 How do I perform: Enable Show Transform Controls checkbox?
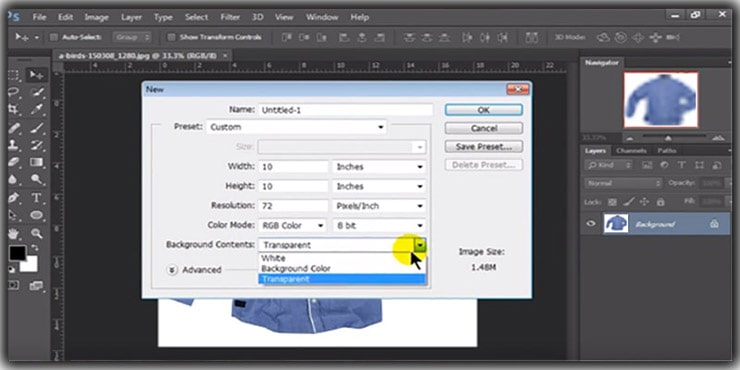tap(172, 37)
